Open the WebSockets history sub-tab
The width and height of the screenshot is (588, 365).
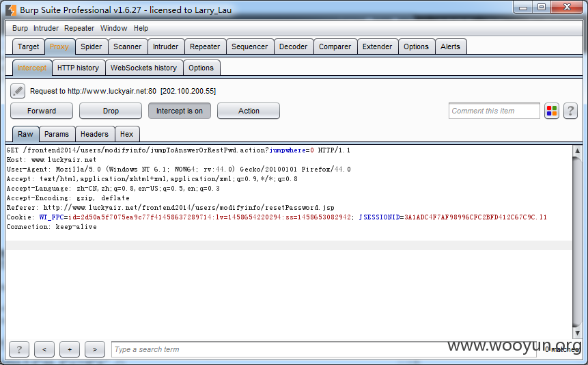pos(143,68)
